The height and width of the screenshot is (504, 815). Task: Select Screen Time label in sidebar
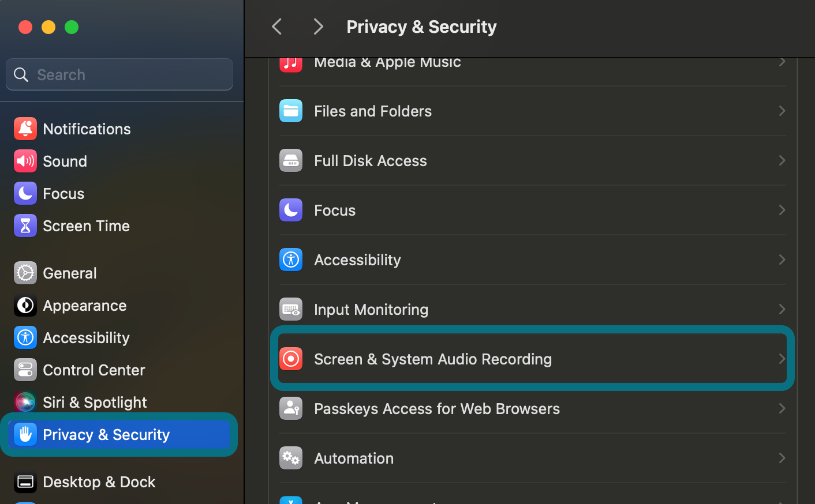point(86,225)
